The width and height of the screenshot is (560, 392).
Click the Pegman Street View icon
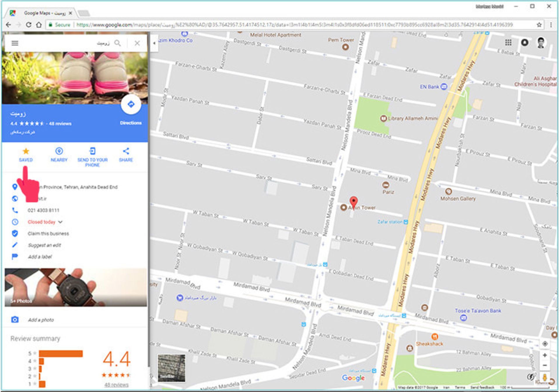(545, 377)
